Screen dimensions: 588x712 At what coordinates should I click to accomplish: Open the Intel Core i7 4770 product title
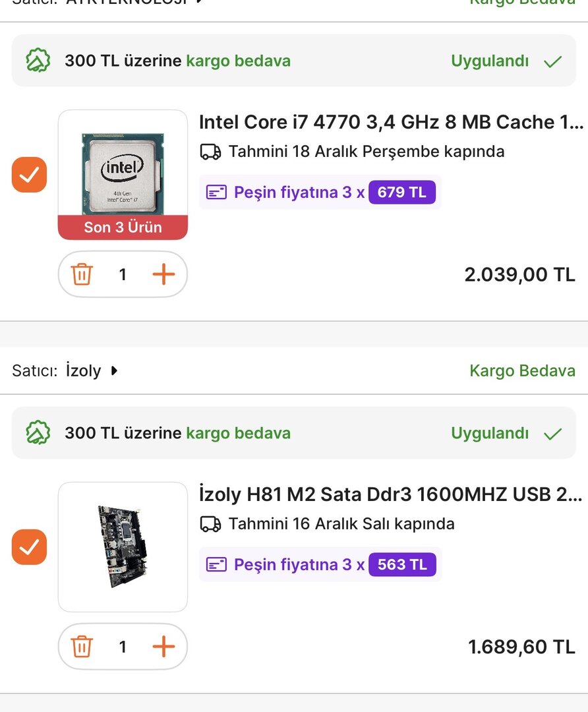(x=391, y=122)
